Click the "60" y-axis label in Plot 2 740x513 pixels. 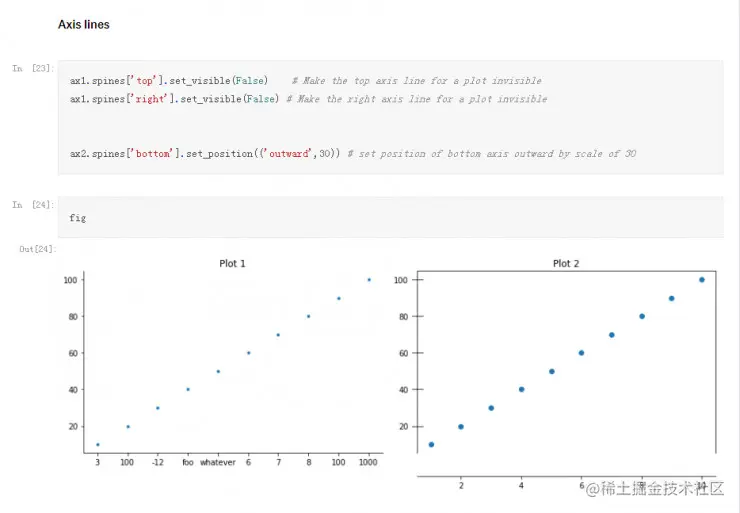pos(404,353)
